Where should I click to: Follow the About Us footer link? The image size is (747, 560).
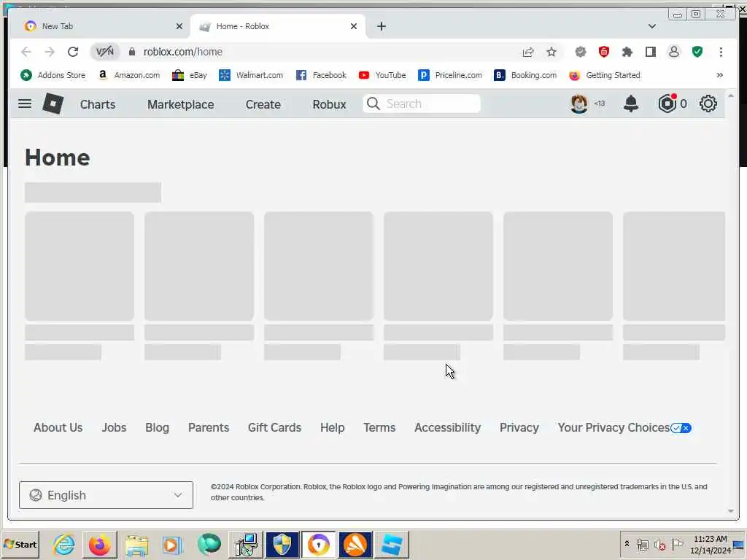(58, 427)
